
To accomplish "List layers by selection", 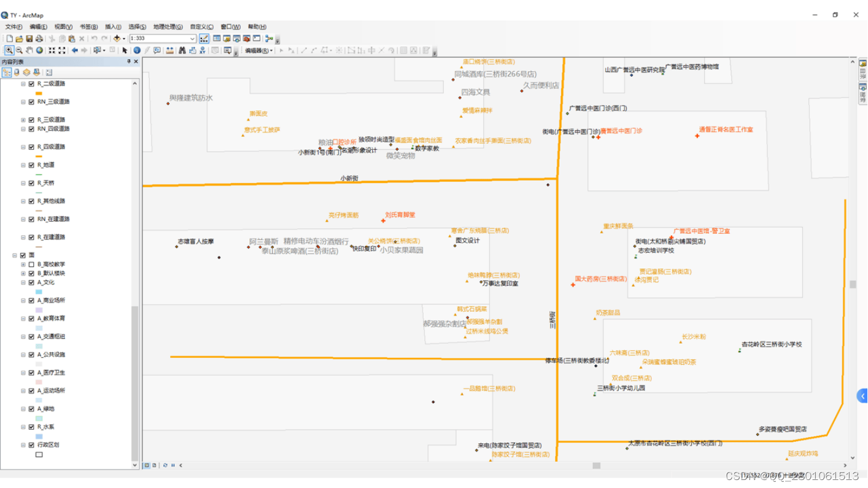I will pyautogui.click(x=36, y=72).
